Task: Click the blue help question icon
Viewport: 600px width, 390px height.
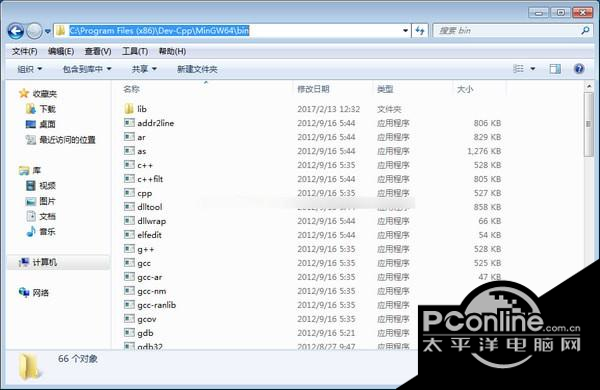Action: [x=579, y=69]
